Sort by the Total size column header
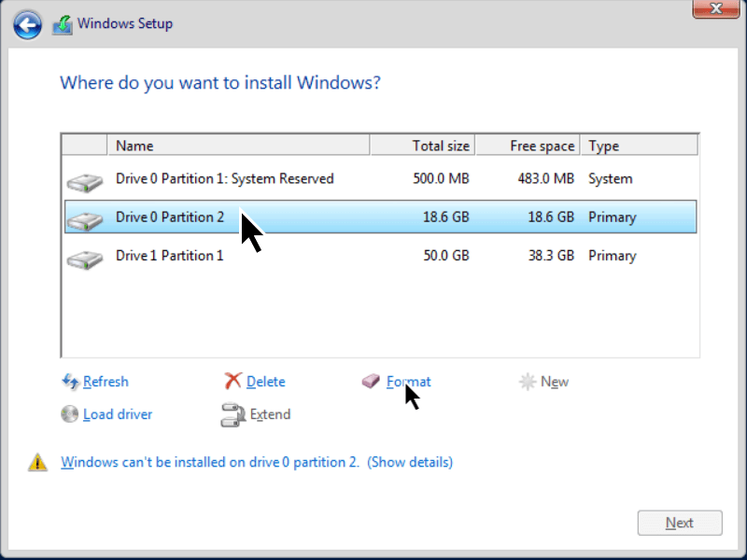Viewport: 747px width, 560px height. (423, 146)
